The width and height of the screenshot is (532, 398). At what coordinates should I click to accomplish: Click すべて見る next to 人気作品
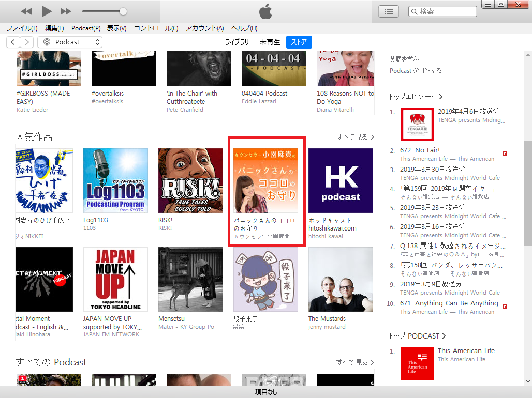[x=355, y=137]
